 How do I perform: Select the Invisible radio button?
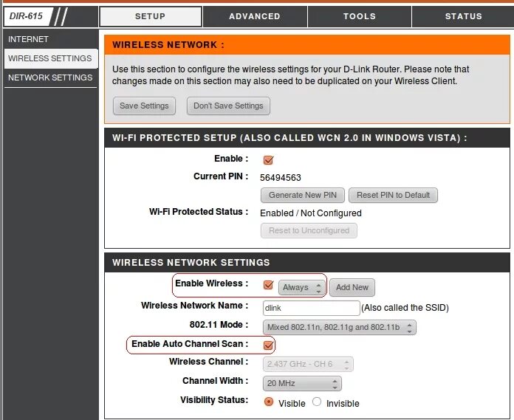(x=317, y=402)
